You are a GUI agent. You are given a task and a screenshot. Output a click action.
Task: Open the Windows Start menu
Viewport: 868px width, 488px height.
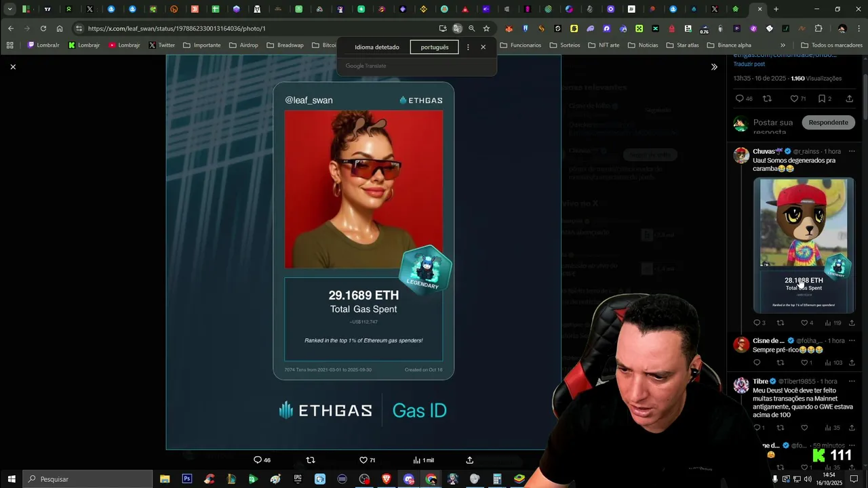11,479
